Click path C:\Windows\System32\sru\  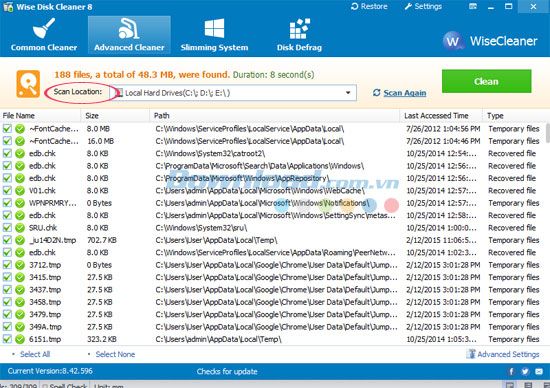201,228
